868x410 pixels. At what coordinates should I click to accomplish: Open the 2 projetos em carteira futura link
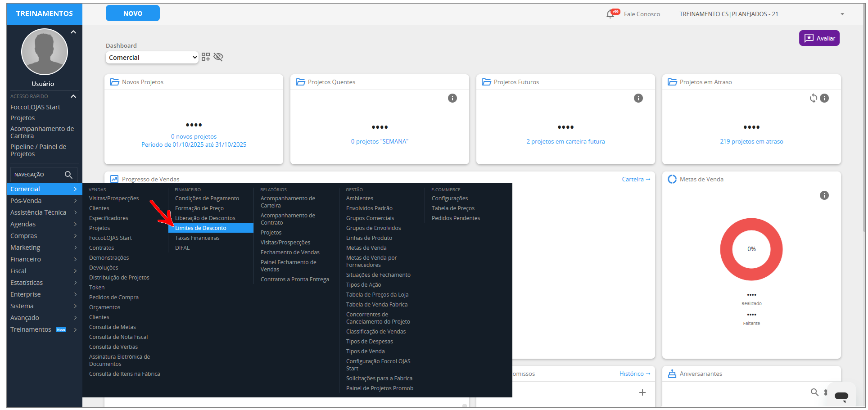tap(565, 141)
